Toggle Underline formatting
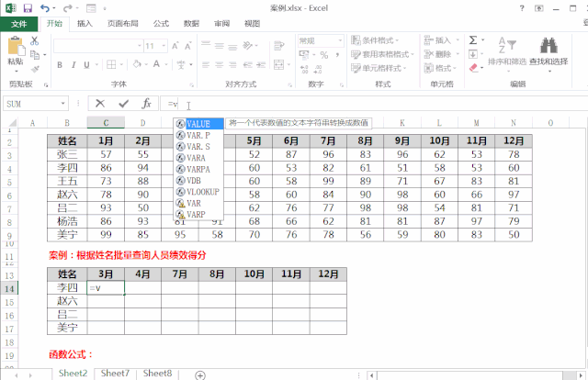The width and height of the screenshot is (588, 380). click(x=86, y=65)
